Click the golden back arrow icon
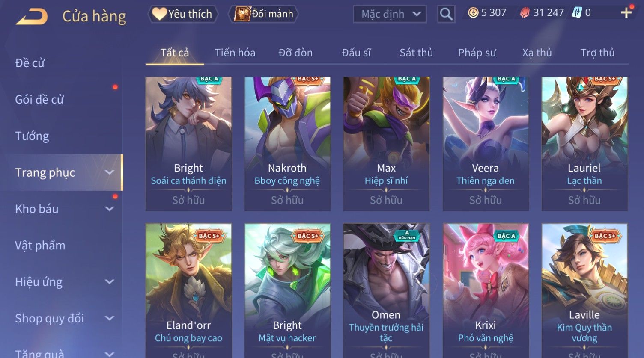The height and width of the screenshot is (358, 644). click(32, 17)
